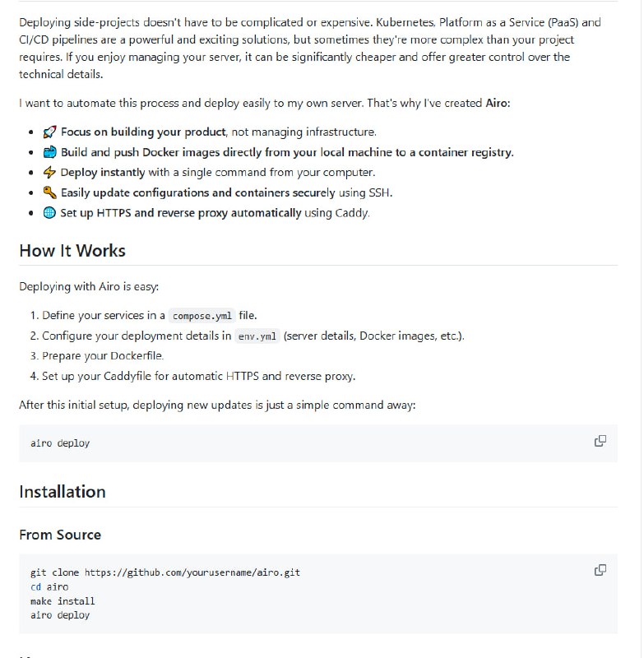The height and width of the screenshot is (658, 644).
Task: Copy the git clone installation code block
Action: (x=600, y=570)
